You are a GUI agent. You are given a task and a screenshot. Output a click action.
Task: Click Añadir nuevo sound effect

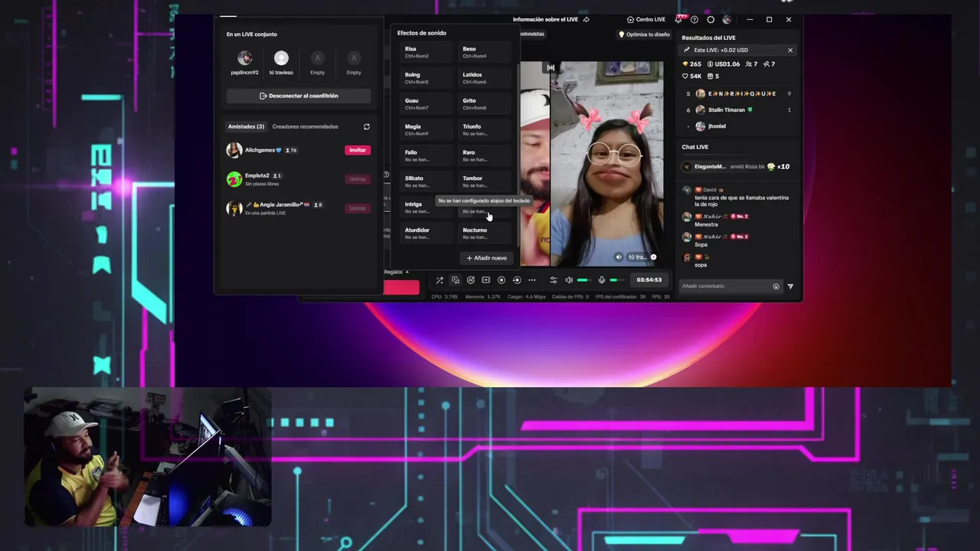pyautogui.click(x=487, y=258)
